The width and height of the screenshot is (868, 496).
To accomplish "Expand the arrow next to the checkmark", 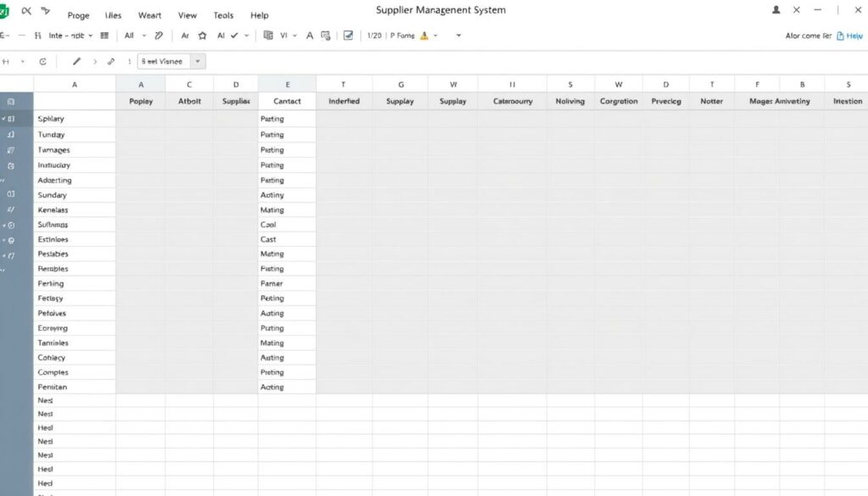I will click(247, 36).
